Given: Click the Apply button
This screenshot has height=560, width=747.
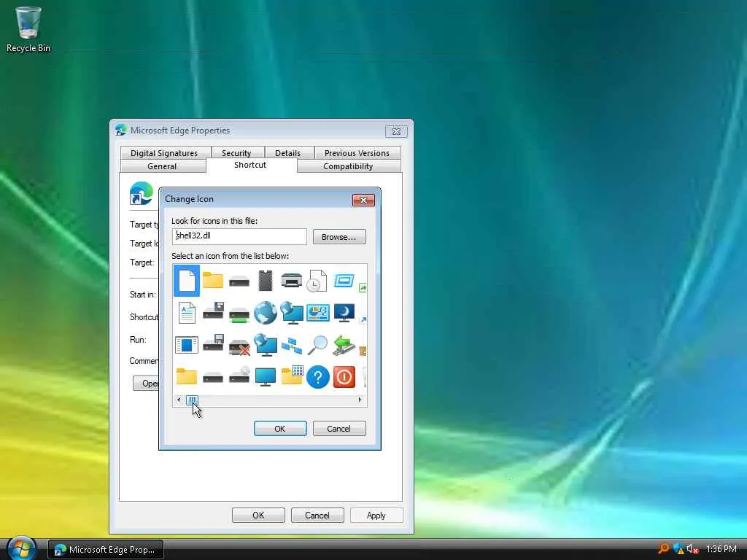Looking at the screenshot, I should pos(376,516).
